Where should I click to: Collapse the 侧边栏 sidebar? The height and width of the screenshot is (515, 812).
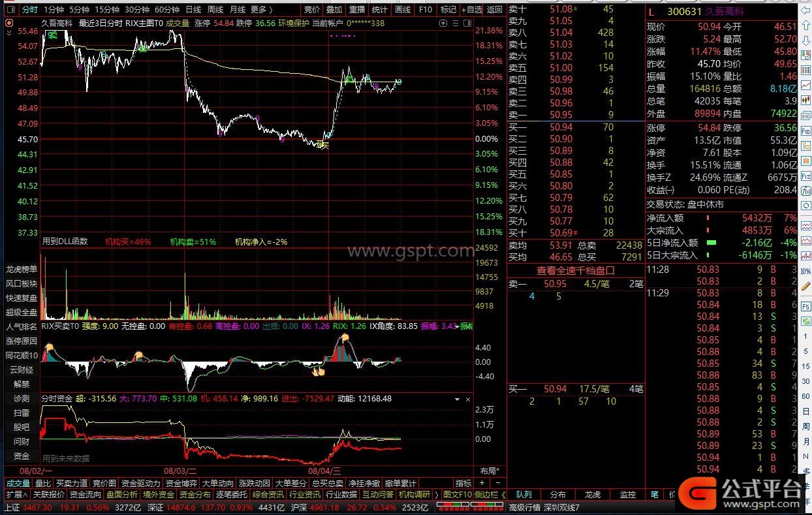pos(490,495)
